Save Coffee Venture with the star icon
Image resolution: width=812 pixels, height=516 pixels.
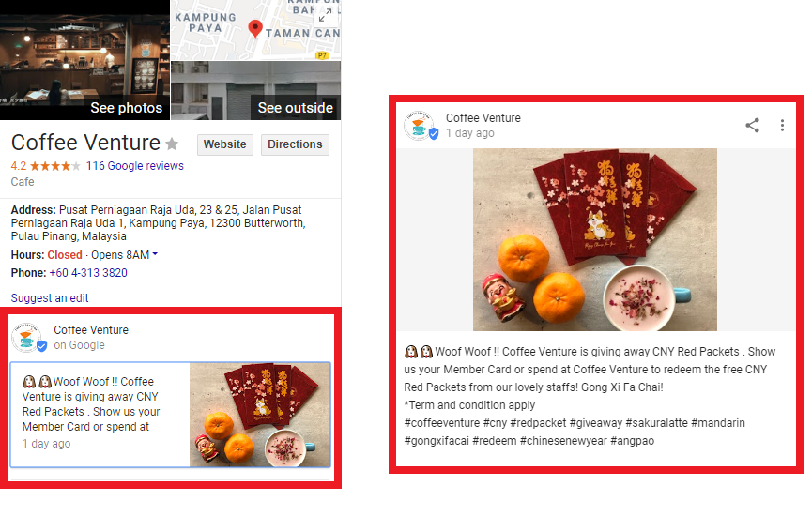(172, 144)
